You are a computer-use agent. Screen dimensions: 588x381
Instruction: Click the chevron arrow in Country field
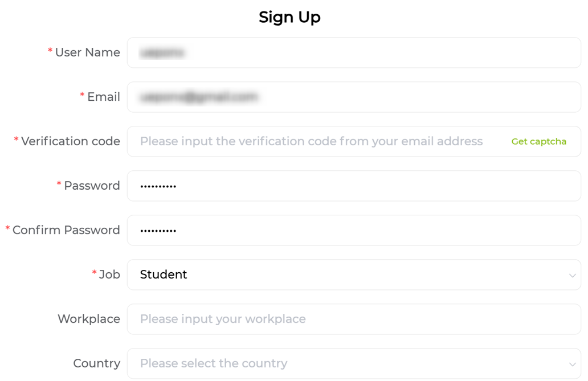point(572,364)
